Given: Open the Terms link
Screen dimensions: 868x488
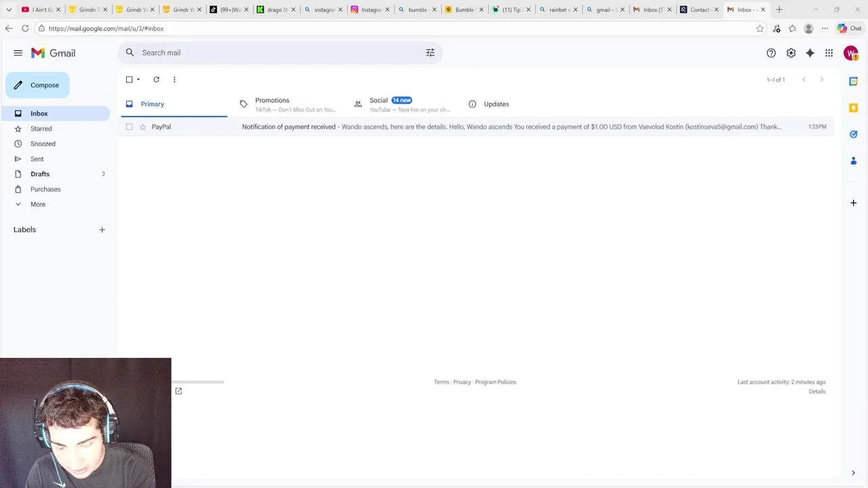Looking at the screenshot, I should pyautogui.click(x=441, y=382).
